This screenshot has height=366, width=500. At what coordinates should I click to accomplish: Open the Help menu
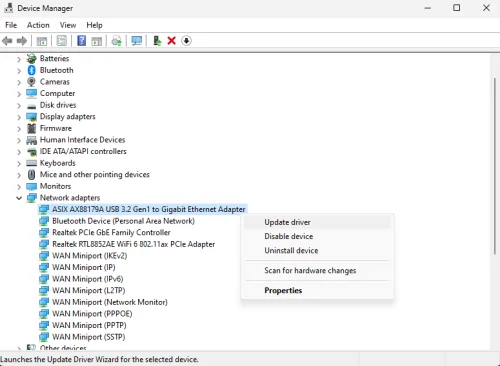pyautogui.click(x=94, y=25)
